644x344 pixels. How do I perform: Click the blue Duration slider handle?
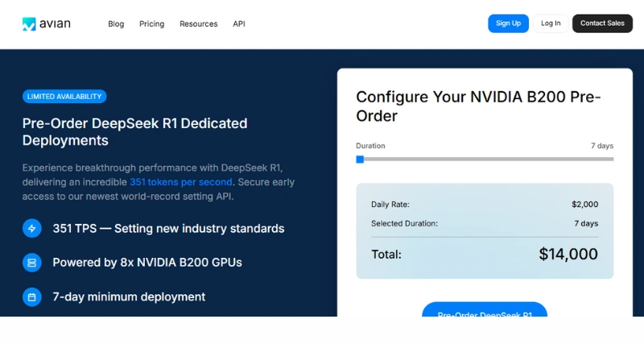[360, 160]
